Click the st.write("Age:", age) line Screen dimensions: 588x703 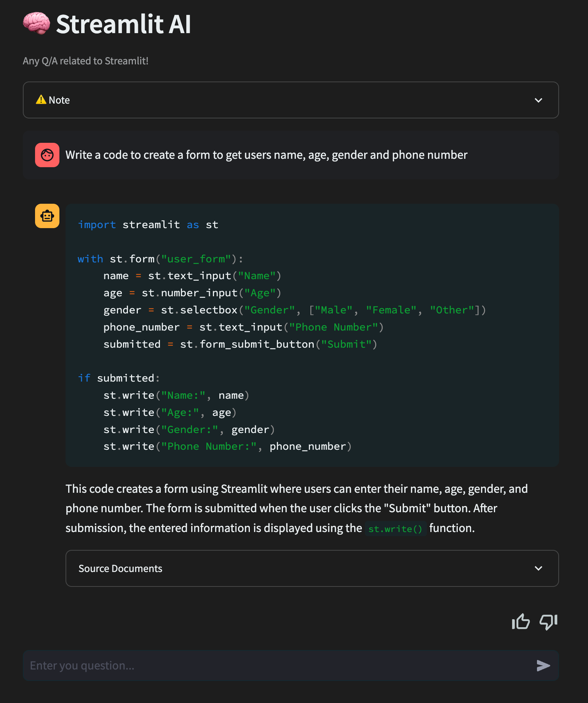coord(170,412)
